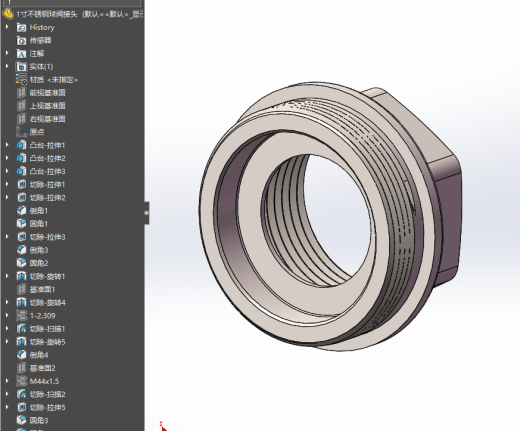Expand the 1-2.309 helix feature
The width and height of the screenshot is (520, 431).
pos(7,315)
